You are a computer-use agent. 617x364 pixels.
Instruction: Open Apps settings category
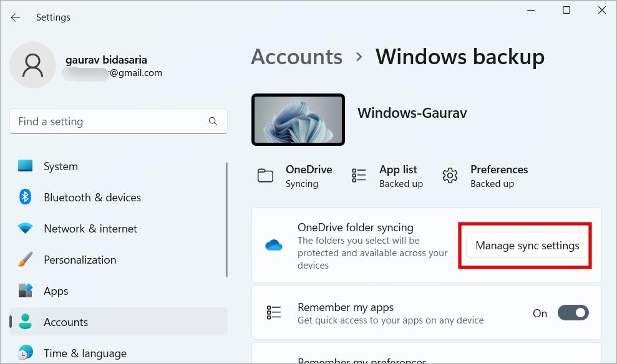pos(118,291)
